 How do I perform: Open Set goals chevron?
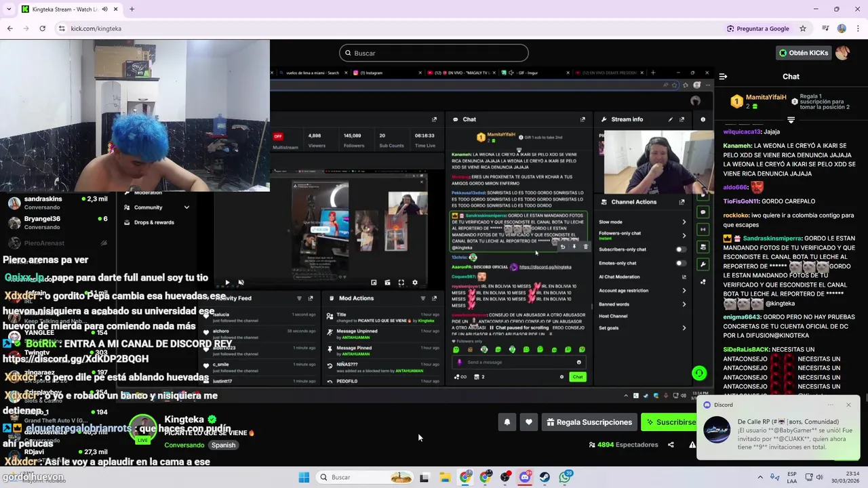click(684, 328)
